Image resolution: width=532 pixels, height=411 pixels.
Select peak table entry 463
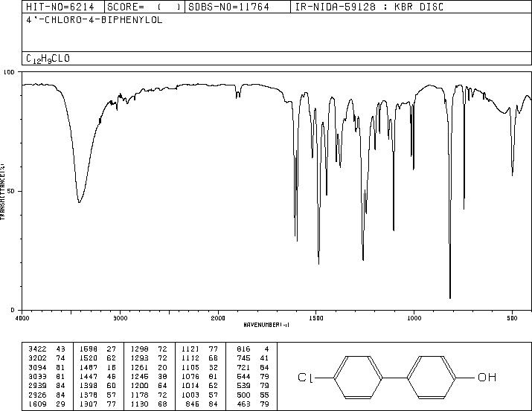(x=243, y=404)
